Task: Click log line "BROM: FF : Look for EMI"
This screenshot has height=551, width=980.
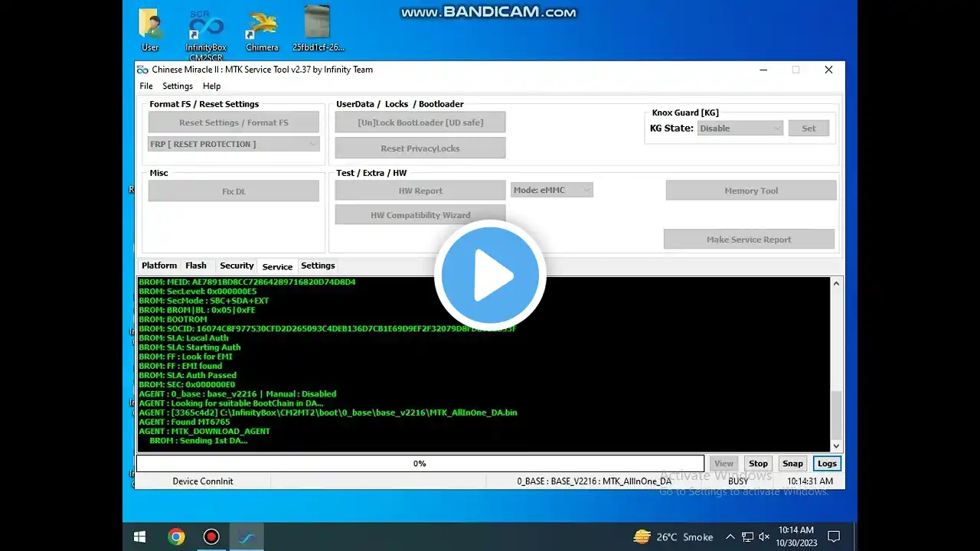Action: (x=185, y=357)
